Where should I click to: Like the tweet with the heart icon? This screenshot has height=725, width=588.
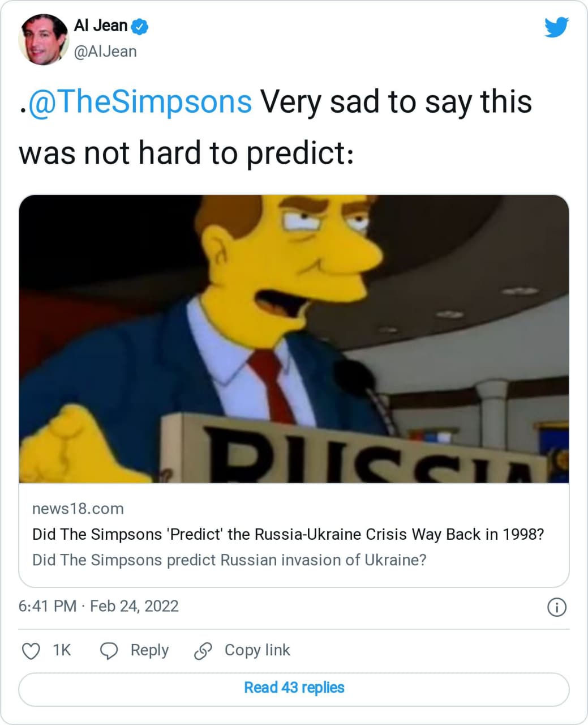coord(31,651)
